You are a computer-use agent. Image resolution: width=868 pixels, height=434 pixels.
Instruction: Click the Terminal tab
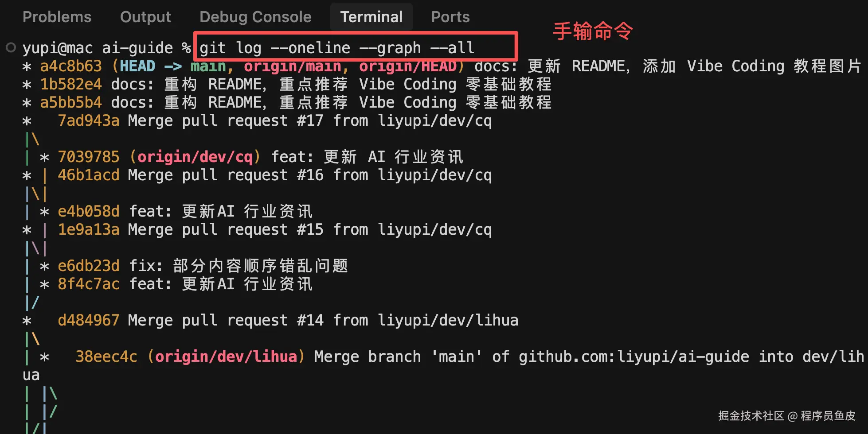click(371, 17)
